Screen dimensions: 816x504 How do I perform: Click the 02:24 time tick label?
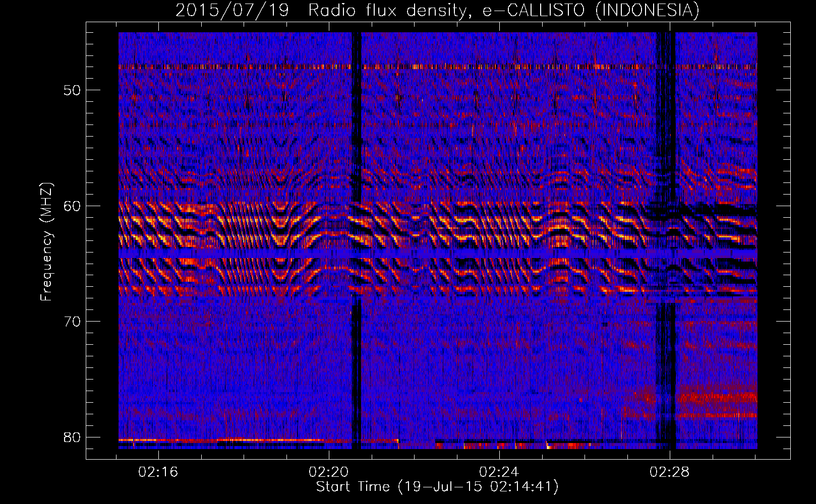click(x=499, y=472)
